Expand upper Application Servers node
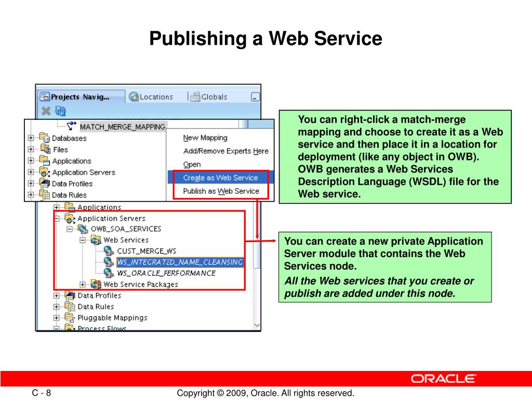 [x=31, y=172]
